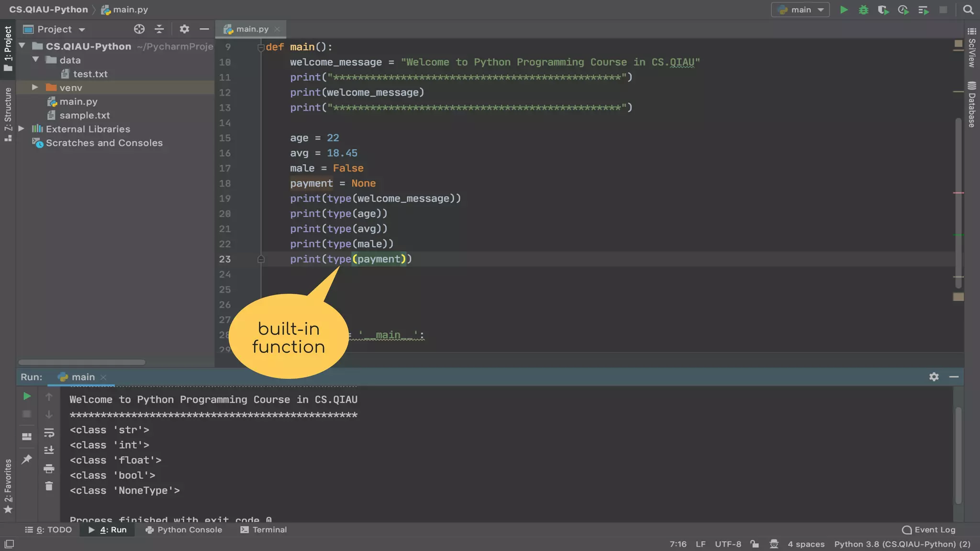The height and width of the screenshot is (551, 980).
Task: Click the Debug bug icon in toolbar
Action: point(863,10)
